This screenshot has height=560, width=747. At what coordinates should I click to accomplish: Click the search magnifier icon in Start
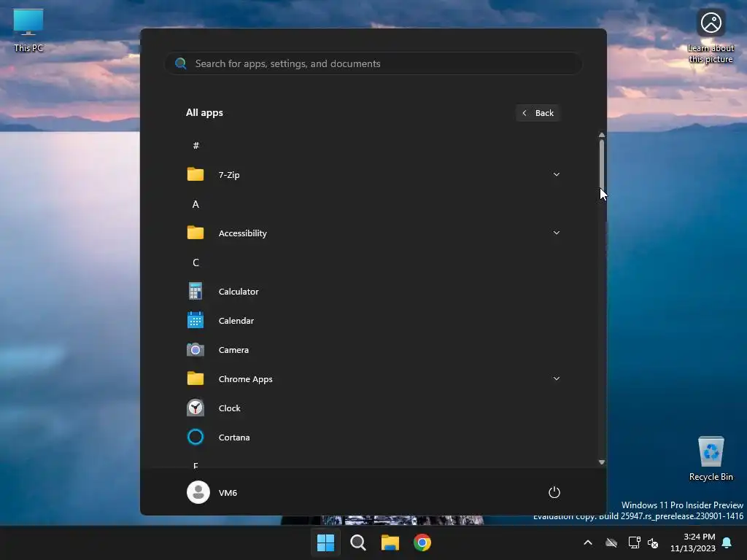click(181, 63)
